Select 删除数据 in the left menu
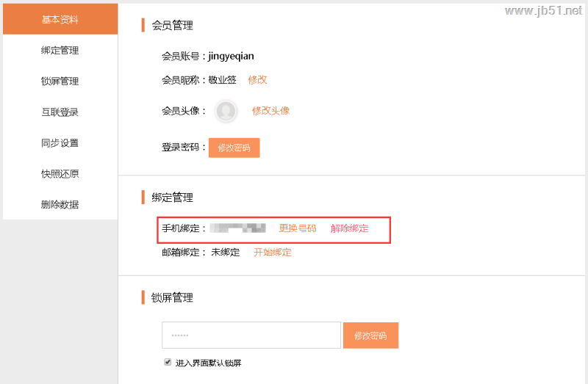The image size is (588, 384). (60, 205)
